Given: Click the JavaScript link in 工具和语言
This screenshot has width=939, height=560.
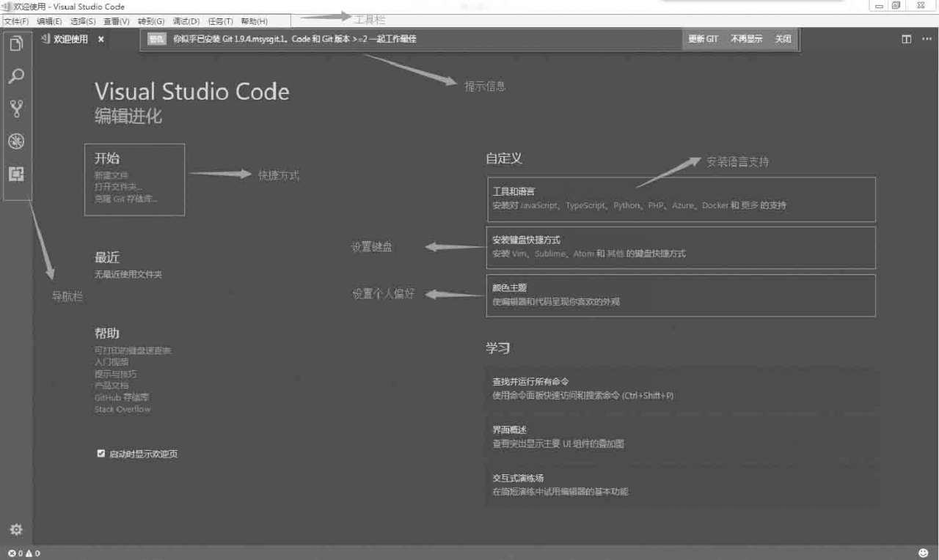Looking at the screenshot, I should (540, 206).
